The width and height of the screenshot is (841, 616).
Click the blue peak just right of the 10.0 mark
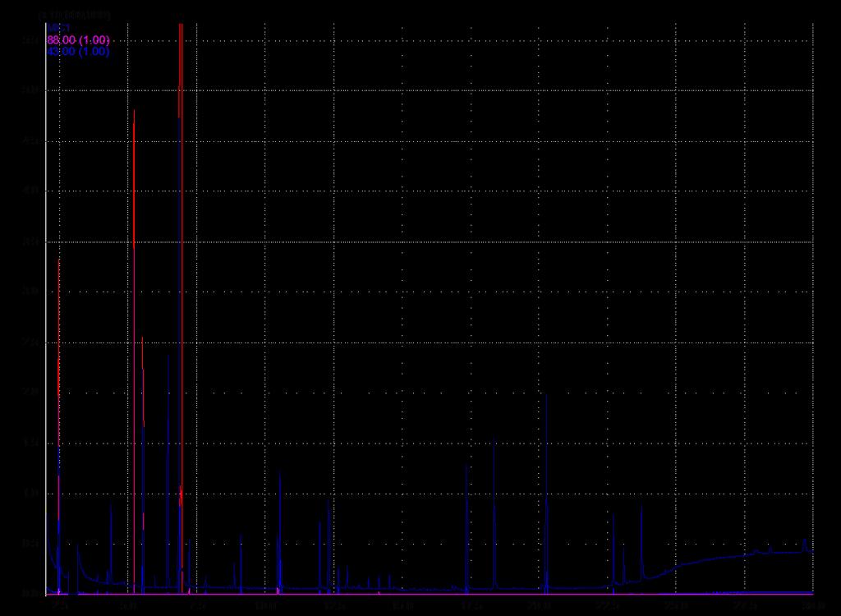coord(280,532)
